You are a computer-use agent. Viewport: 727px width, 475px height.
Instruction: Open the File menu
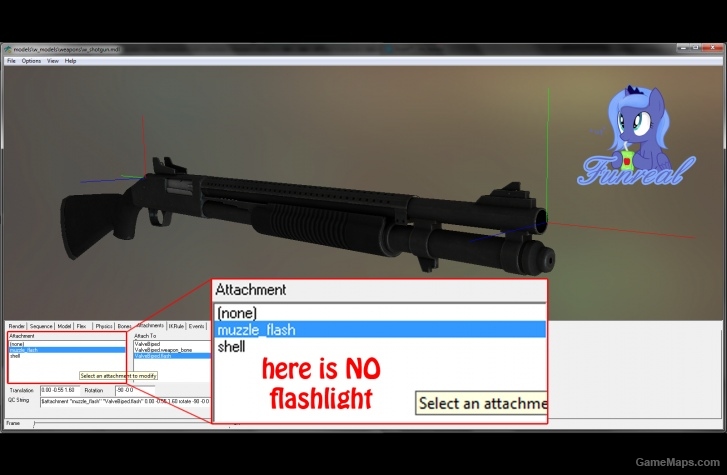12,61
